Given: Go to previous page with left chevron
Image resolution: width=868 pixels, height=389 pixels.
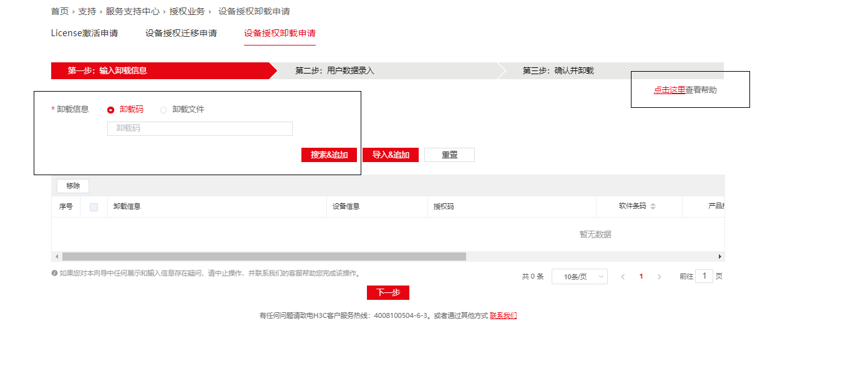Looking at the screenshot, I should click(623, 277).
